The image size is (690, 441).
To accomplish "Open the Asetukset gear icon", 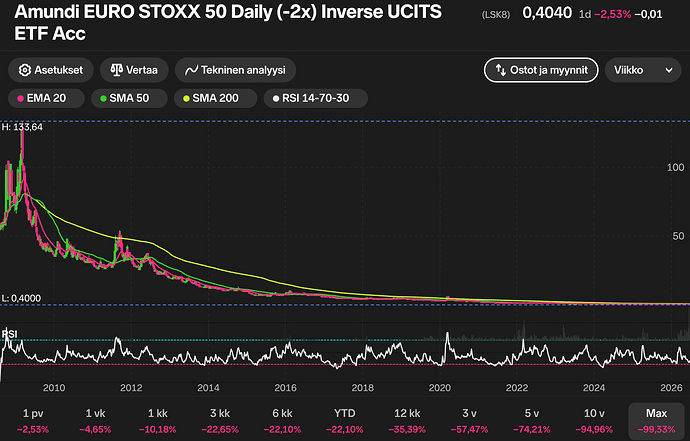I will point(25,70).
